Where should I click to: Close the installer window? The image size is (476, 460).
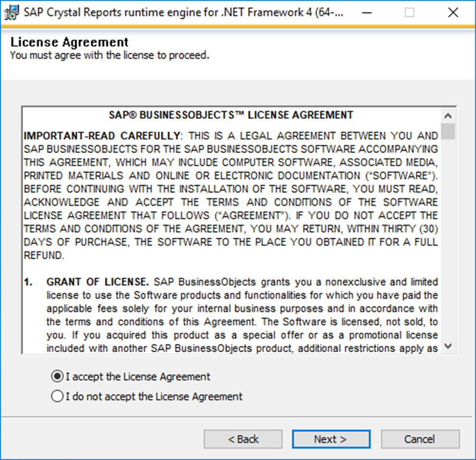(x=453, y=13)
